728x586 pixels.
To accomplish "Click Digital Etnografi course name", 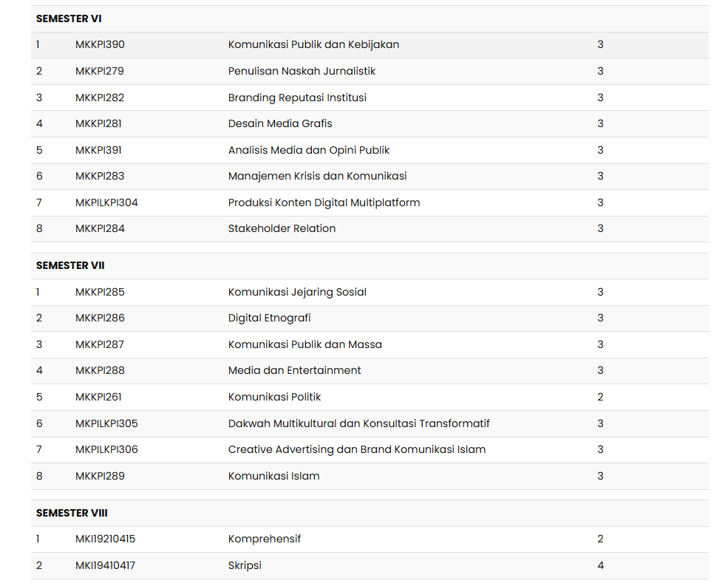I will [x=269, y=318].
